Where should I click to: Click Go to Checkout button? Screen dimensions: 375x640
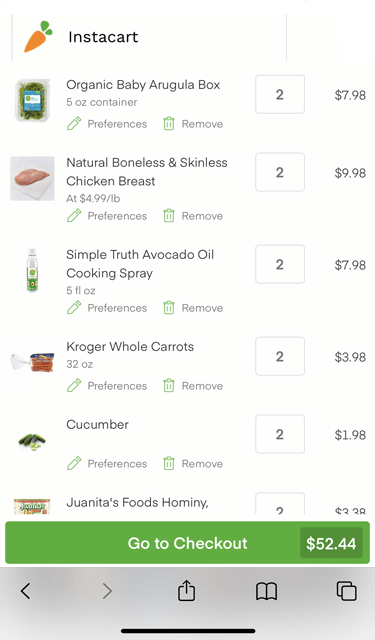tap(187, 543)
